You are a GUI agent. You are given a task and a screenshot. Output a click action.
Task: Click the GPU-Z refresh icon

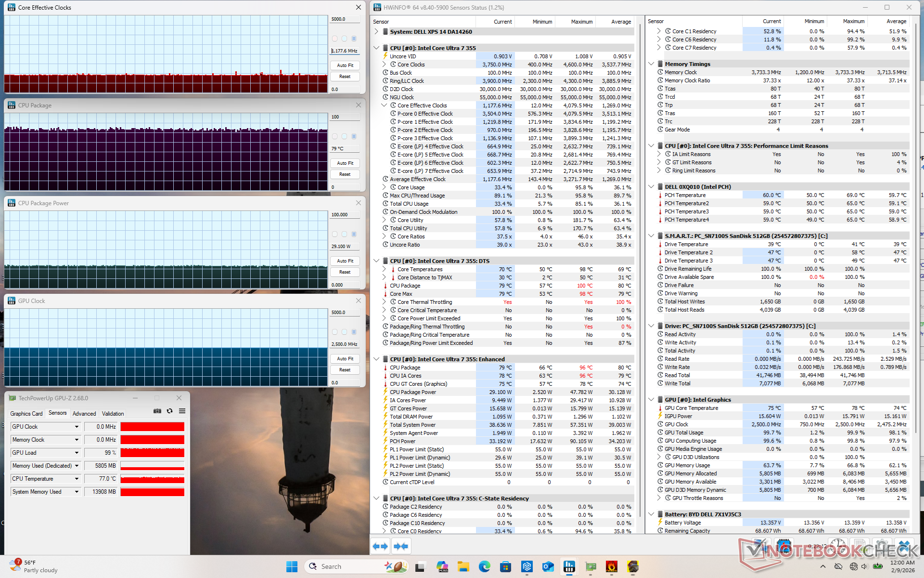click(x=169, y=411)
